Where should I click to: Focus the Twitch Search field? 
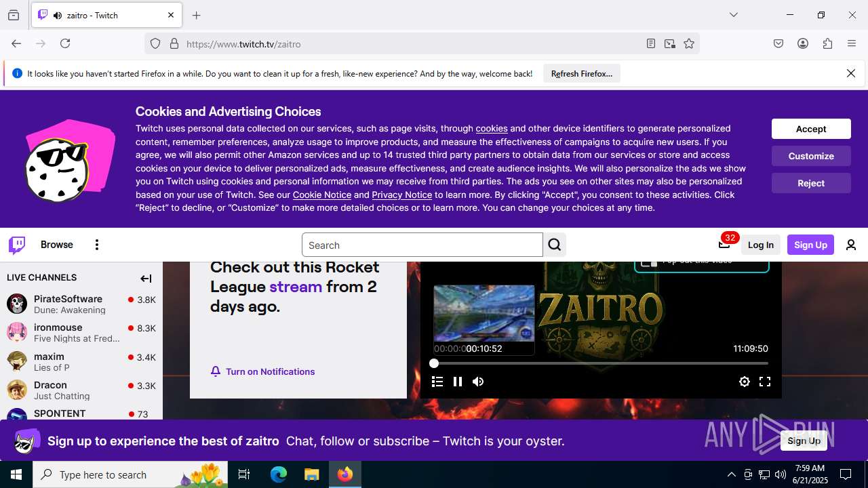point(422,245)
